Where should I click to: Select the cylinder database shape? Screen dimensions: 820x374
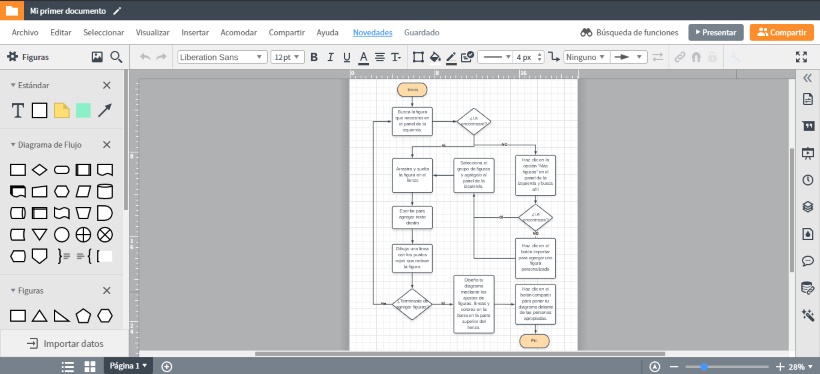pyautogui.click(x=105, y=191)
